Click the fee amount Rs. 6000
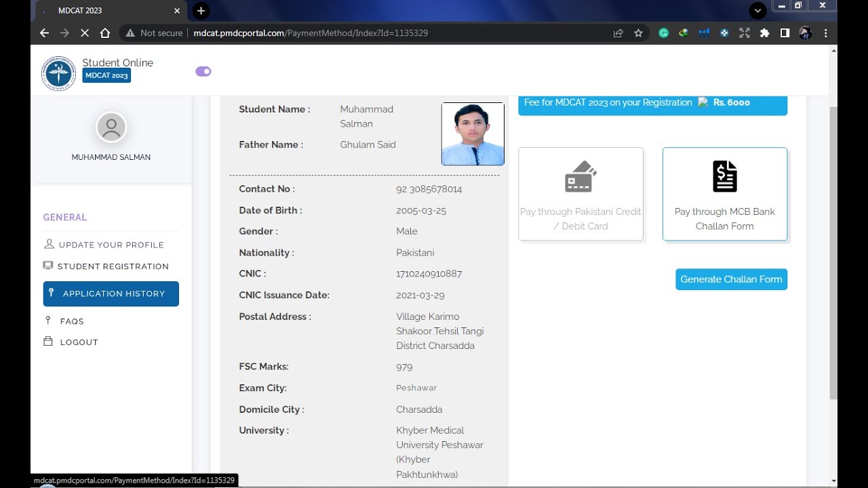 click(732, 102)
